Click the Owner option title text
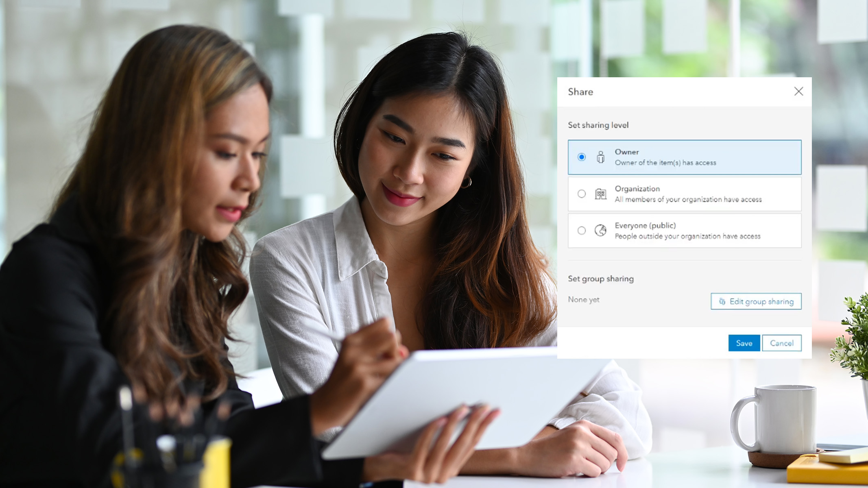868x488 pixels. [626, 152]
